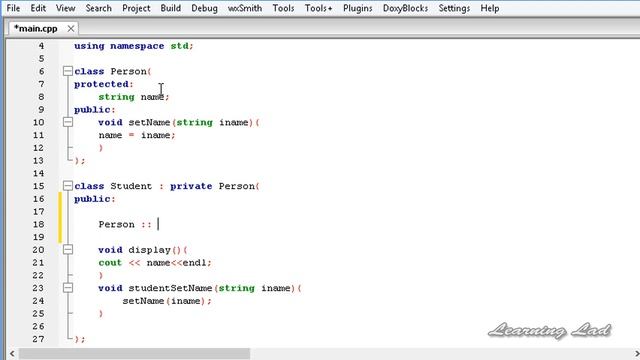Open the Project menu
This screenshot has height=360, width=640.
[x=136, y=8]
